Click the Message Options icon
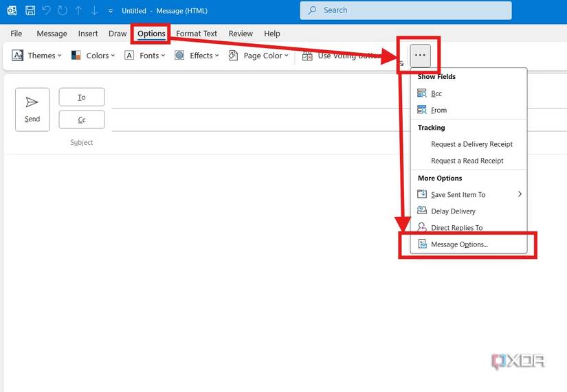Image resolution: width=567 pixels, height=392 pixels. click(x=422, y=244)
